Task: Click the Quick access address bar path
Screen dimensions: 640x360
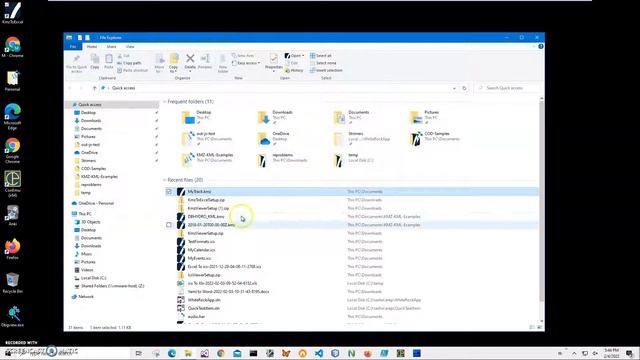Action: 123,88
